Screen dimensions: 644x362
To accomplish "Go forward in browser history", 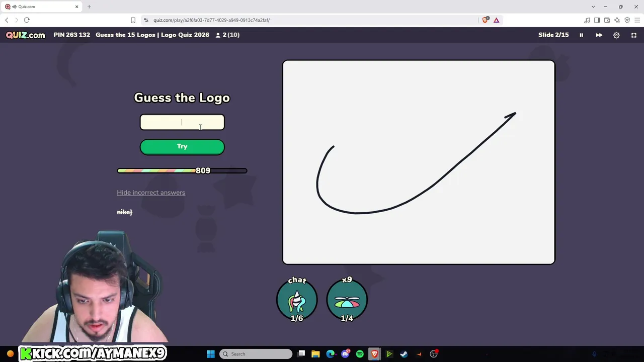I will (x=17, y=20).
